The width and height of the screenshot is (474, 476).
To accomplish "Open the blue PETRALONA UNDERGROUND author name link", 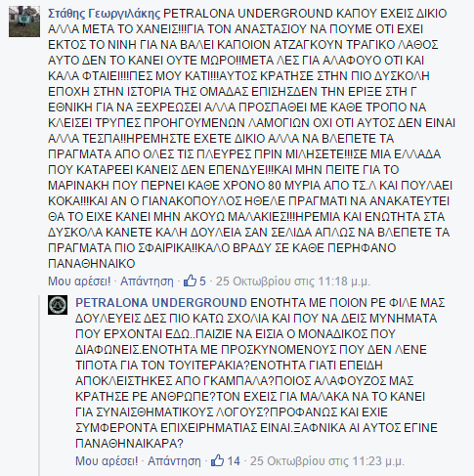I will [161, 303].
